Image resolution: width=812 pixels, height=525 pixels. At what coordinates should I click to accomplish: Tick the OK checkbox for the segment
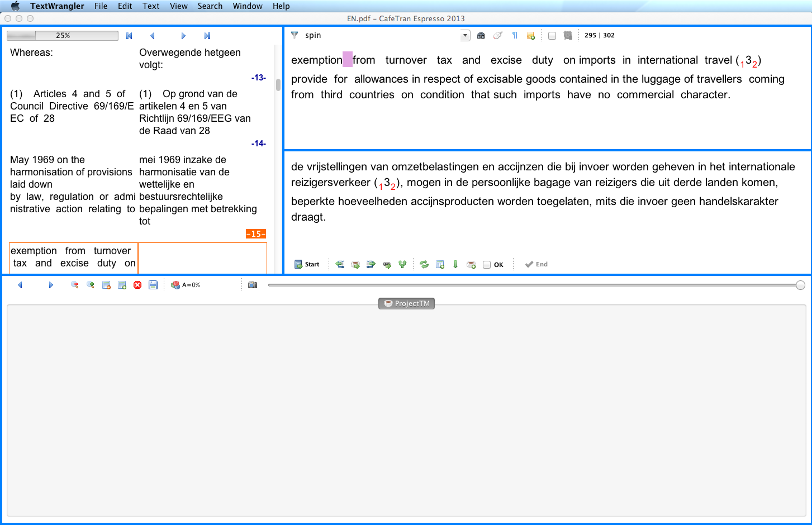click(x=487, y=265)
